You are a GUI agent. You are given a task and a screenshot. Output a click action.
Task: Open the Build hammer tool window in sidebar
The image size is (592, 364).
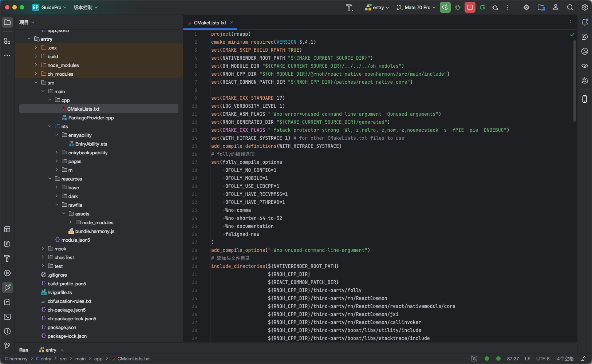coord(7,258)
